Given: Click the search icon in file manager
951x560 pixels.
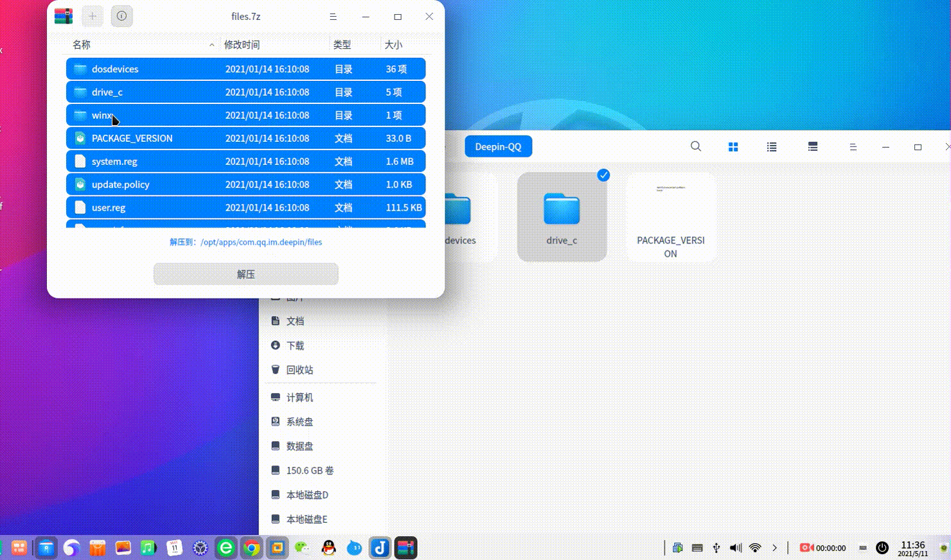Looking at the screenshot, I should coord(696,146).
